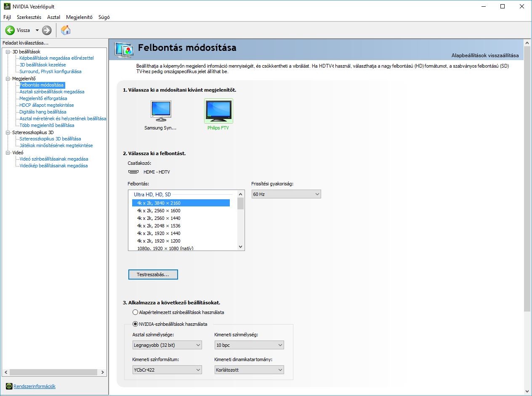Open Asztali színbeállítások megadása
This screenshot has height=396, width=532.
[x=52, y=92]
